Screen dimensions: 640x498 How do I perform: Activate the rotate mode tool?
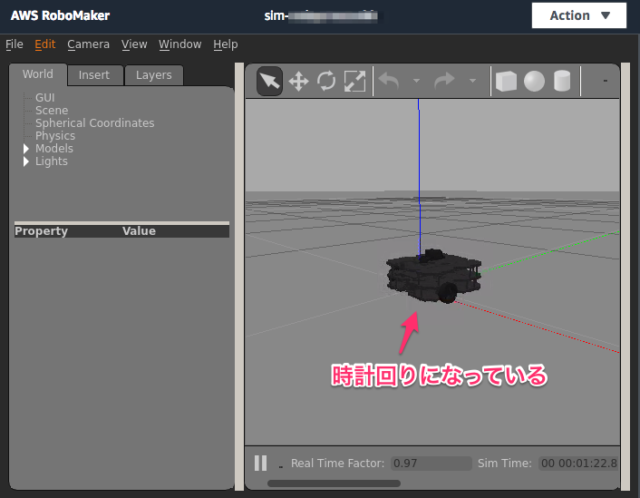[327, 81]
